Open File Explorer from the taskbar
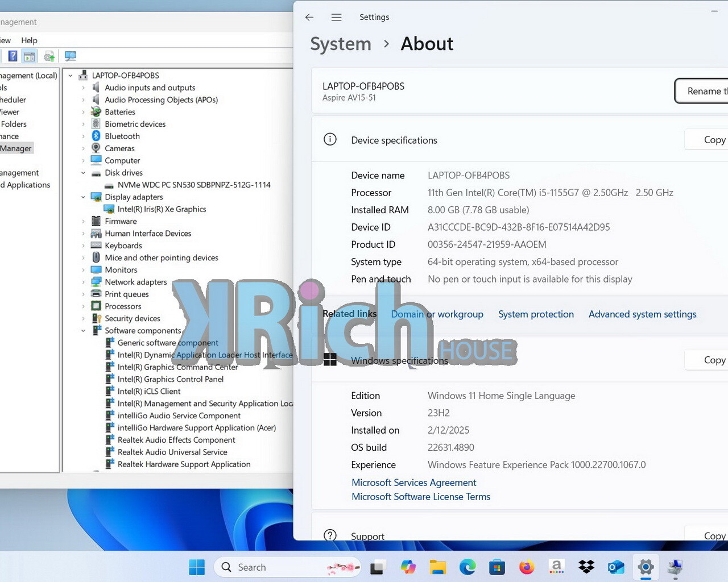 click(438, 567)
